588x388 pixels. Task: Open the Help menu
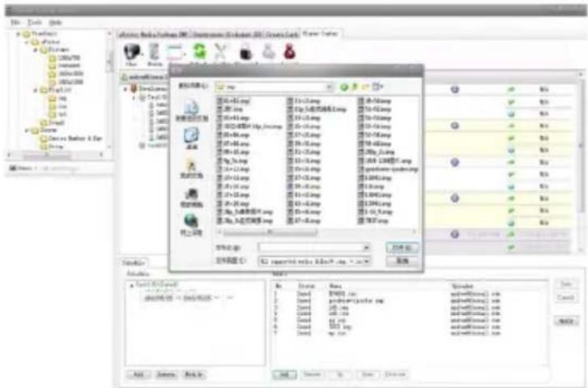(x=55, y=23)
